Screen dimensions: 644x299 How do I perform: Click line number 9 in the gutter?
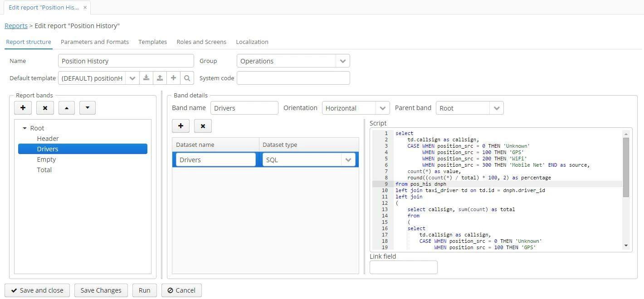(386, 184)
